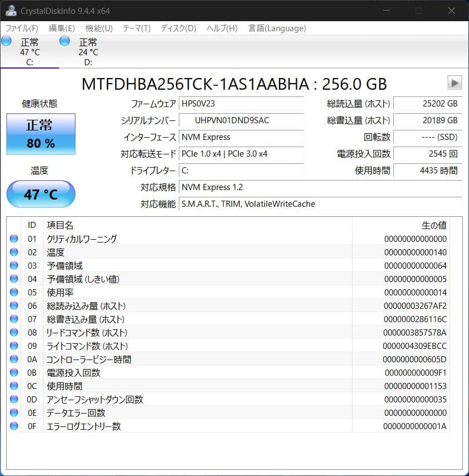Click the blue health indicator above drive C:
Image resolution: width=469 pixels, height=476 pixels.
[x=6, y=40]
